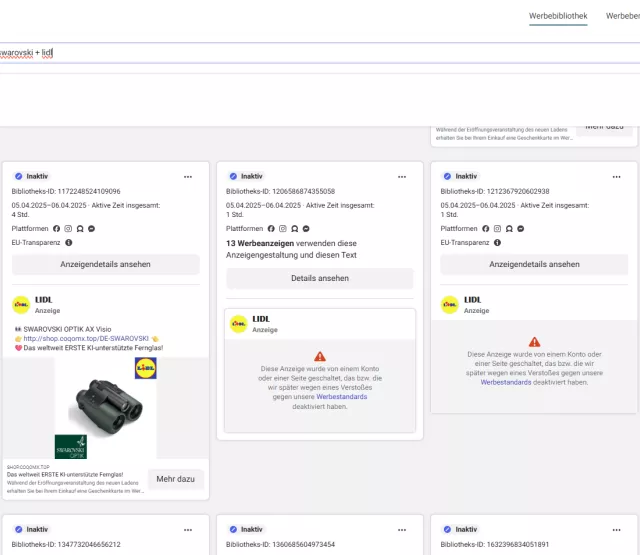Screen dimensions: 640x555
Task: Click Inaktiv status icon on first ad card
Action: tap(18, 176)
